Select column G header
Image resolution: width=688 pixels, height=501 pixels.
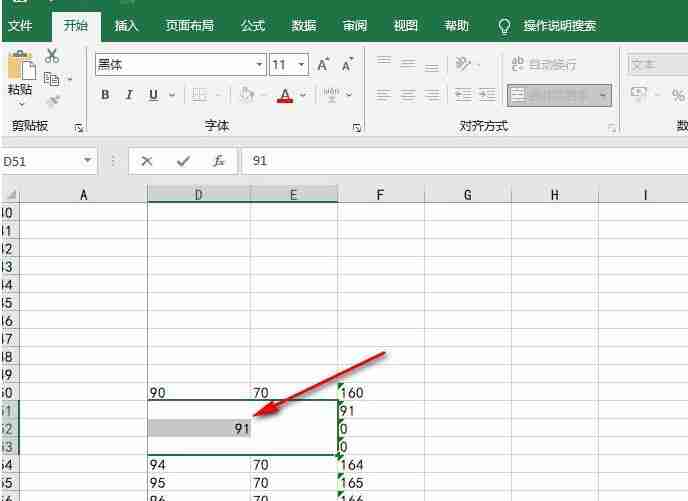[468, 194]
